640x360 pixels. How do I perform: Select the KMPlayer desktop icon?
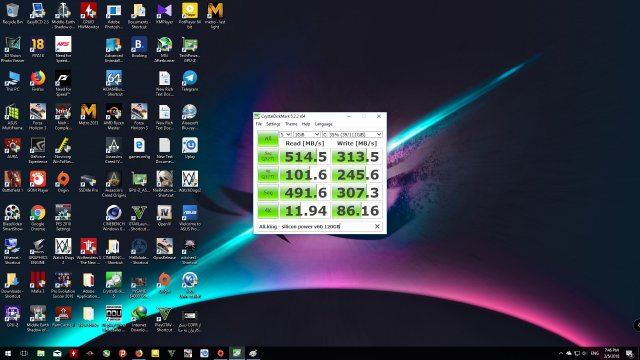click(164, 14)
